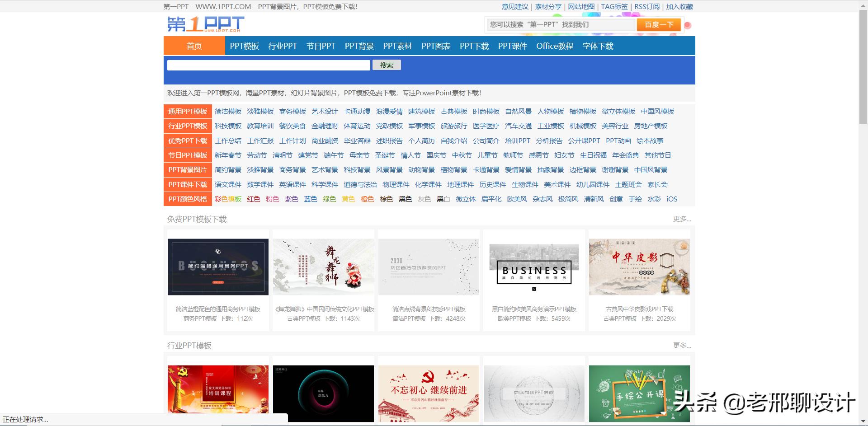Go to the 首页 navigation tab

tap(194, 46)
